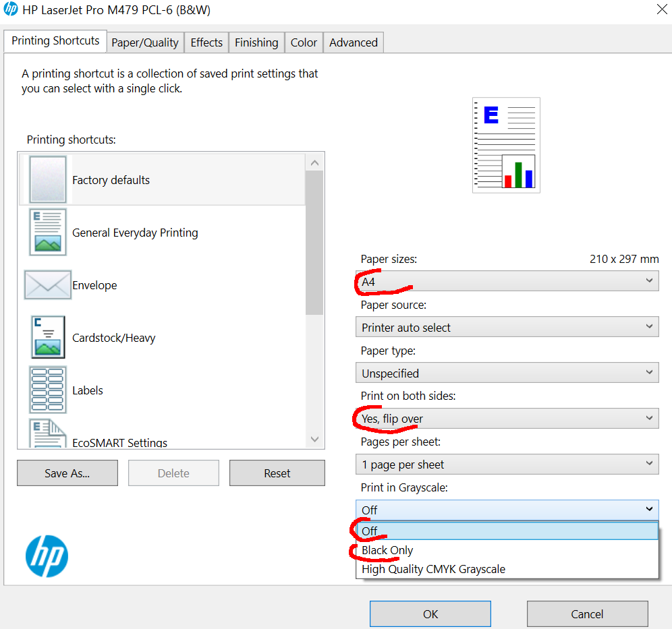
Task: Open the Paper/Quality tab
Action: tap(145, 42)
